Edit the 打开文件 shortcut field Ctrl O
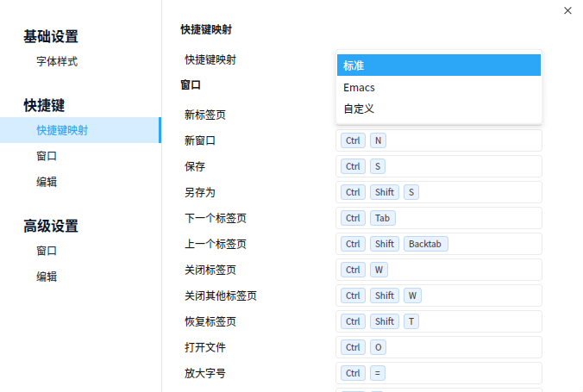 [x=439, y=347]
